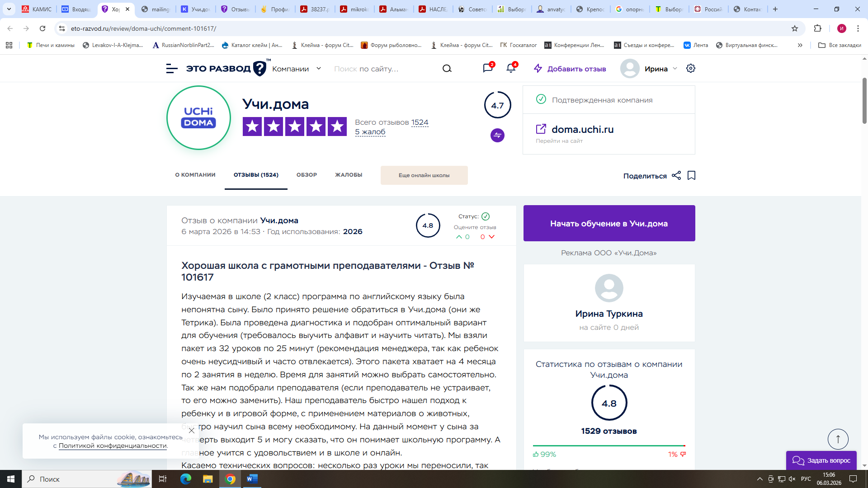This screenshot has height=488, width=868.
Task: Click the share icon beside Поделиться
Action: coord(676,175)
